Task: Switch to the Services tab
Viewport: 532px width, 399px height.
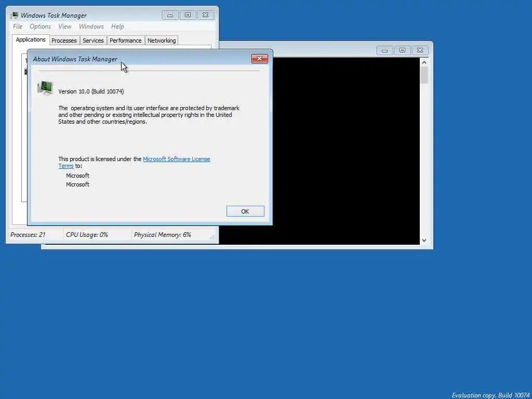Action: pyautogui.click(x=93, y=41)
